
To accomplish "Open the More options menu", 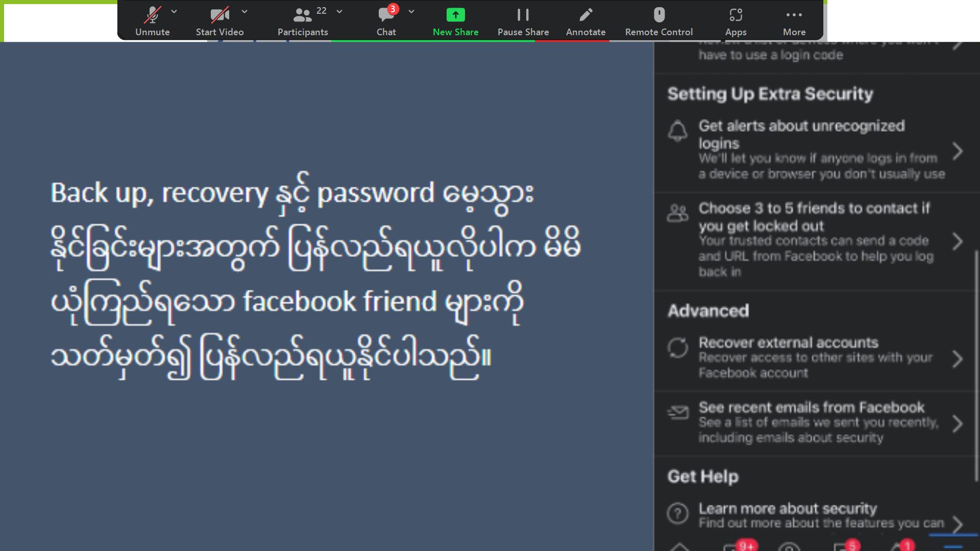I will (x=794, y=21).
